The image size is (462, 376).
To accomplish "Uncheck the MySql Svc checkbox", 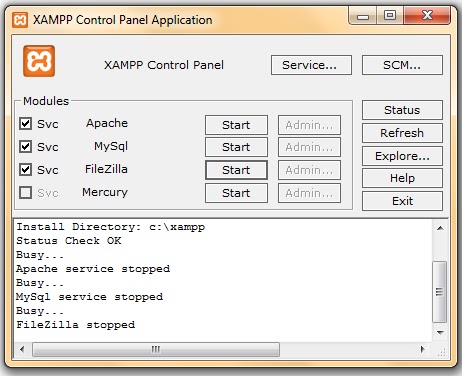I will coord(26,147).
